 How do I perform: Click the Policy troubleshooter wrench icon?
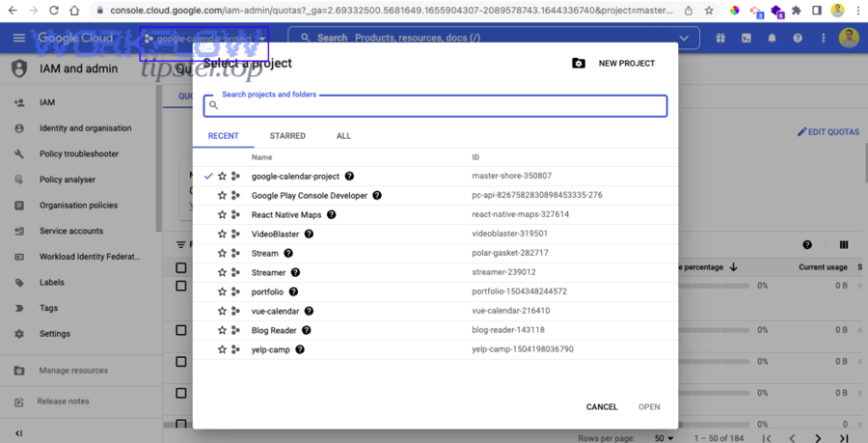coord(19,154)
